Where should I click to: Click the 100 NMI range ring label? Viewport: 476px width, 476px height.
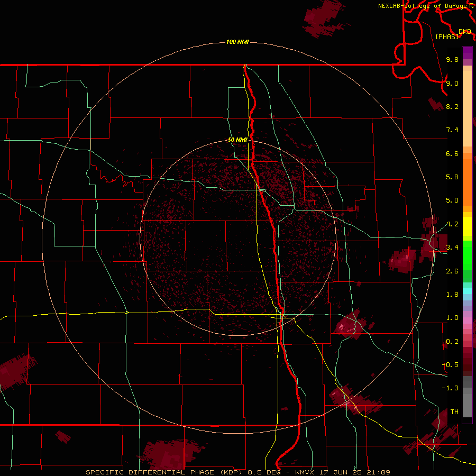coord(237,42)
